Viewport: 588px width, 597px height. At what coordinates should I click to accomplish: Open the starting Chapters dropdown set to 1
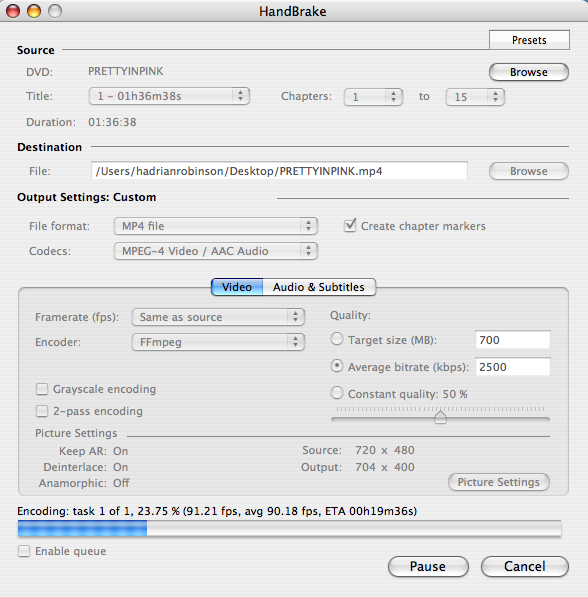(373, 97)
